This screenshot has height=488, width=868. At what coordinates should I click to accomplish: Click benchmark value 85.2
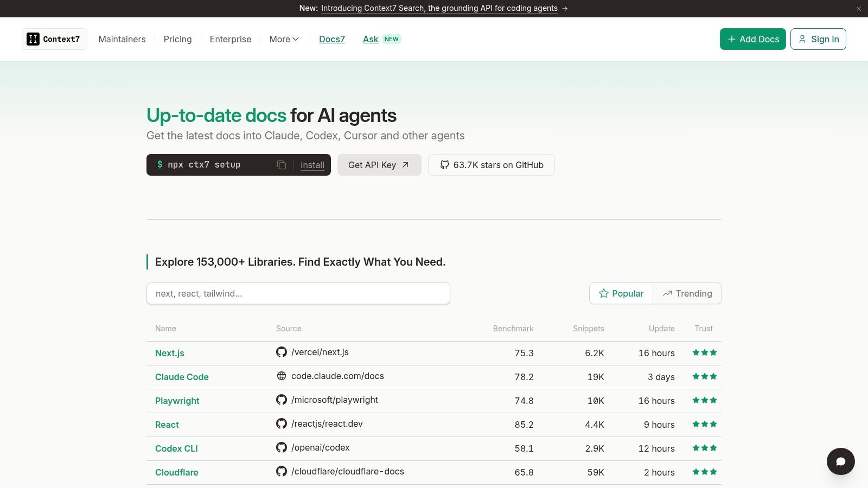coord(524,425)
